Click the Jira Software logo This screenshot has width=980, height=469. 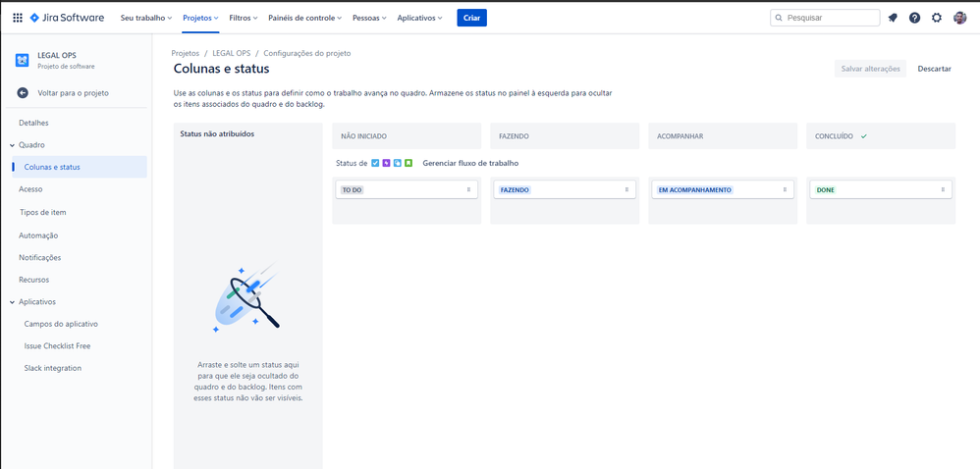point(67,18)
